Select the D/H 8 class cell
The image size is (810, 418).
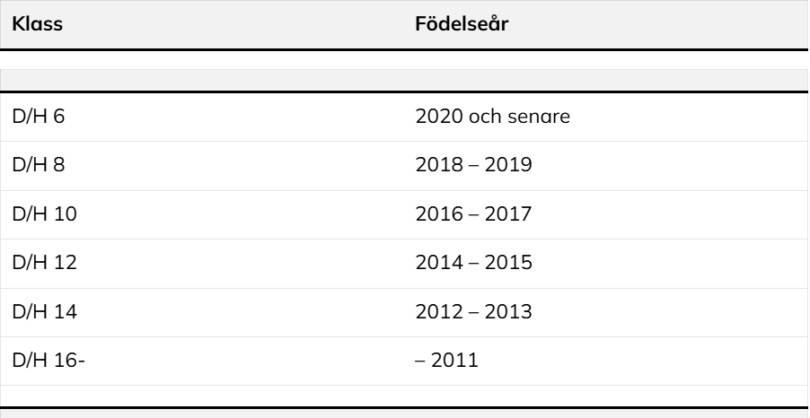coord(36,164)
